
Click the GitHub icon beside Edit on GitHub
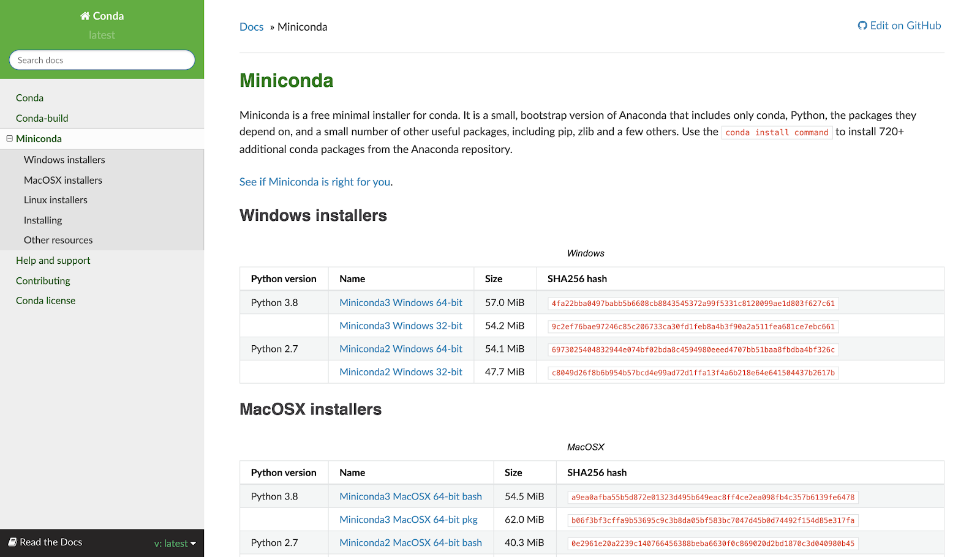(862, 26)
